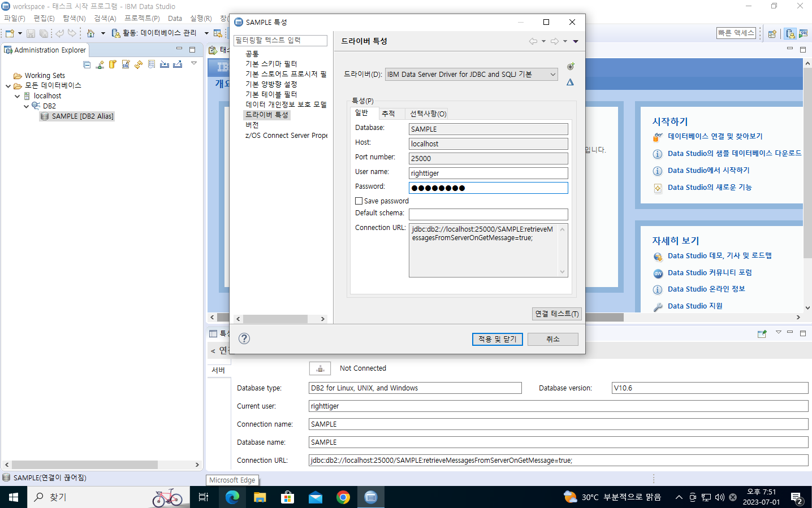Click the Password input field
This screenshot has width=812, height=508.
pos(489,188)
